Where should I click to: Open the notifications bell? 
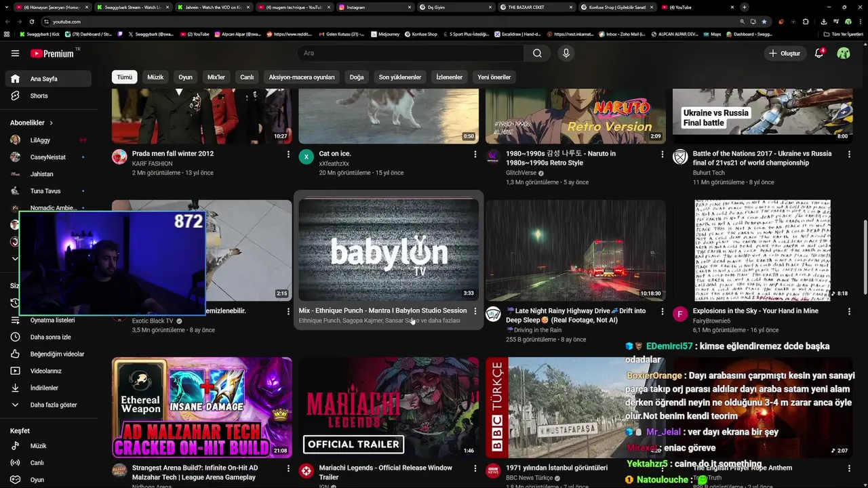pyautogui.click(x=819, y=53)
